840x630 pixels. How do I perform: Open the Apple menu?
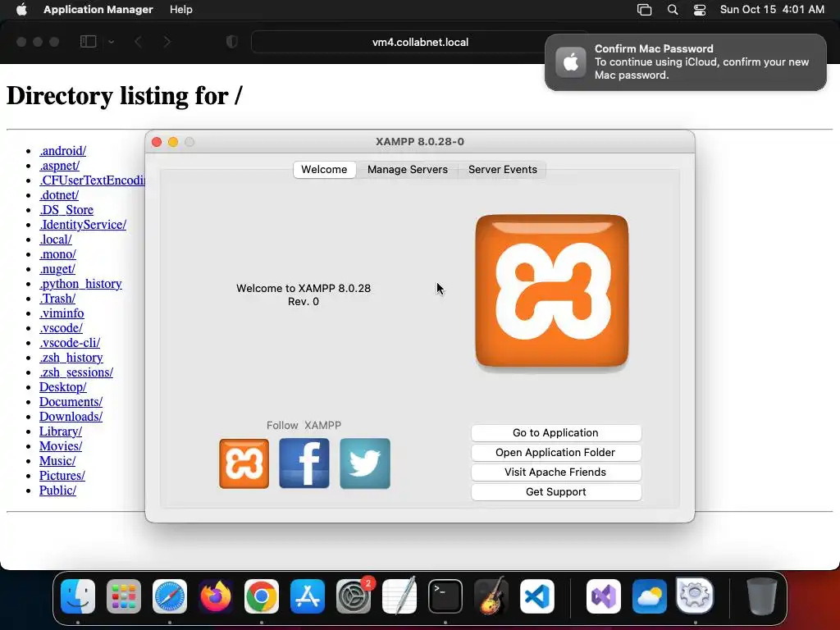coord(21,10)
